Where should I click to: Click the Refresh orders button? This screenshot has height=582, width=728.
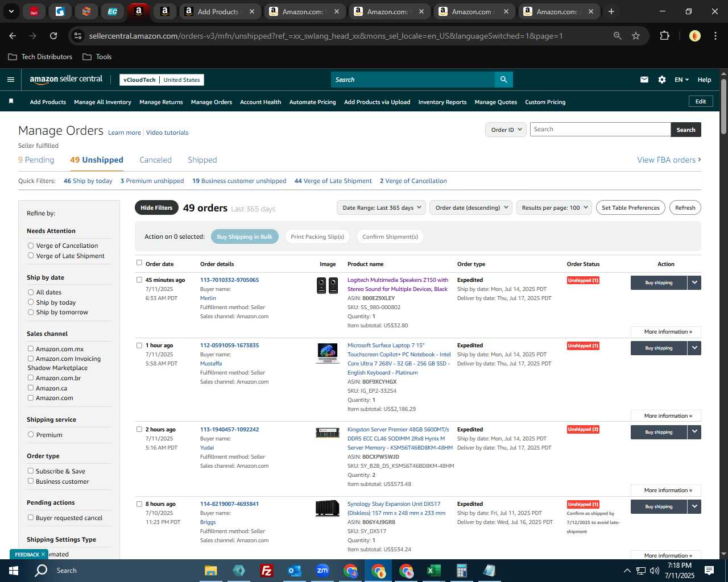(685, 207)
